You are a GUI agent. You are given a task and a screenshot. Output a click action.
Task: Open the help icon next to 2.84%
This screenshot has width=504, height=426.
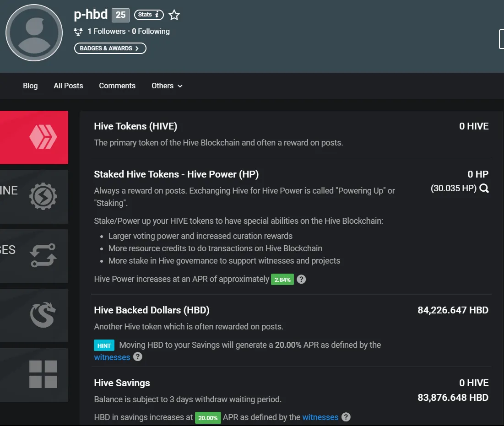coord(301,279)
